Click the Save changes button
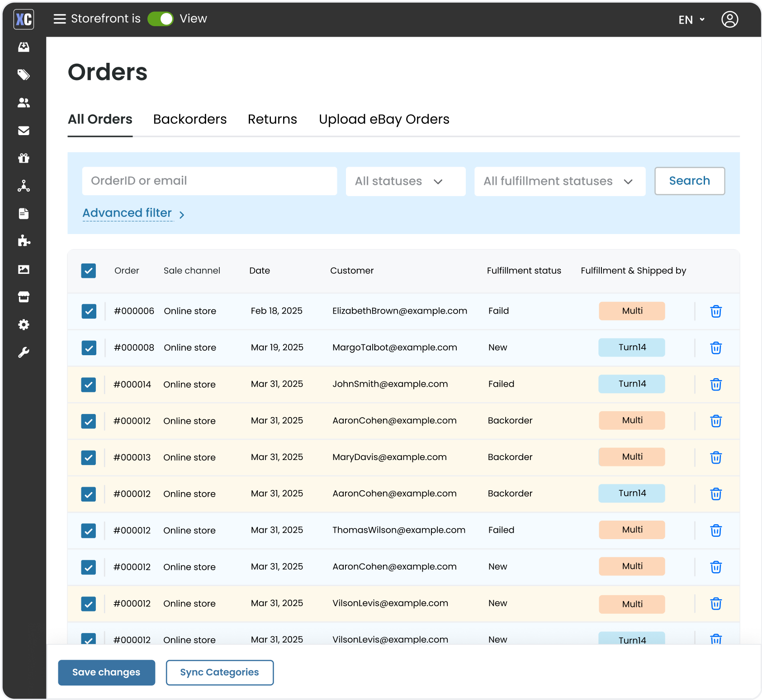Image resolution: width=762 pixels, height=700 pixels. 106,672
